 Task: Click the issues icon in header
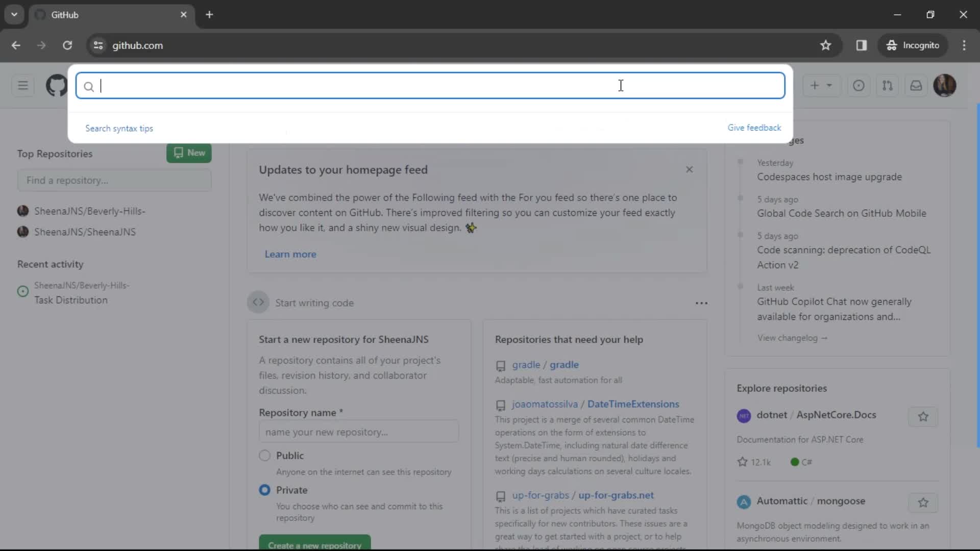[x=858, y=85]
